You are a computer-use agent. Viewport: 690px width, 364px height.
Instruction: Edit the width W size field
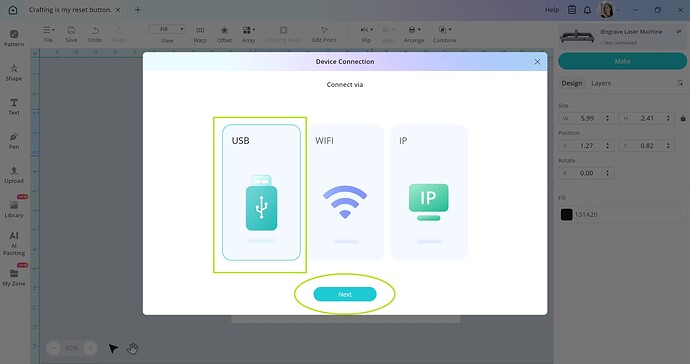point(587,118)
